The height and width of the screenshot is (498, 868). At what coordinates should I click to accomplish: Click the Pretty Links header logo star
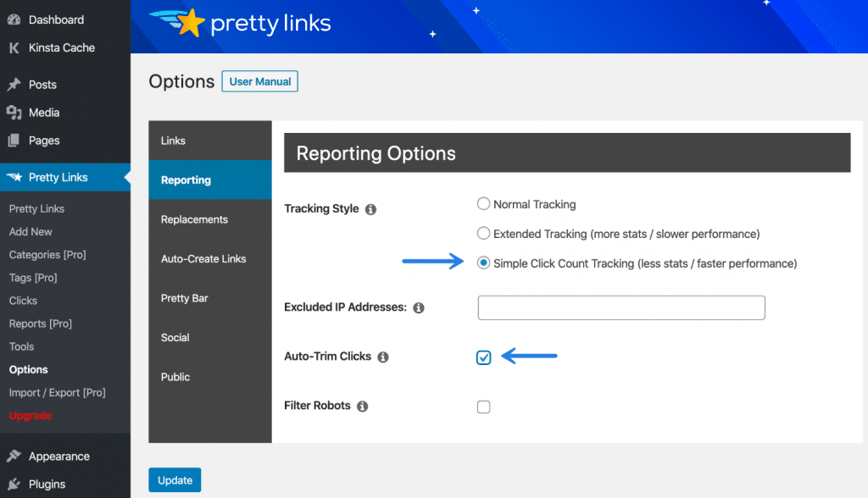191,23
